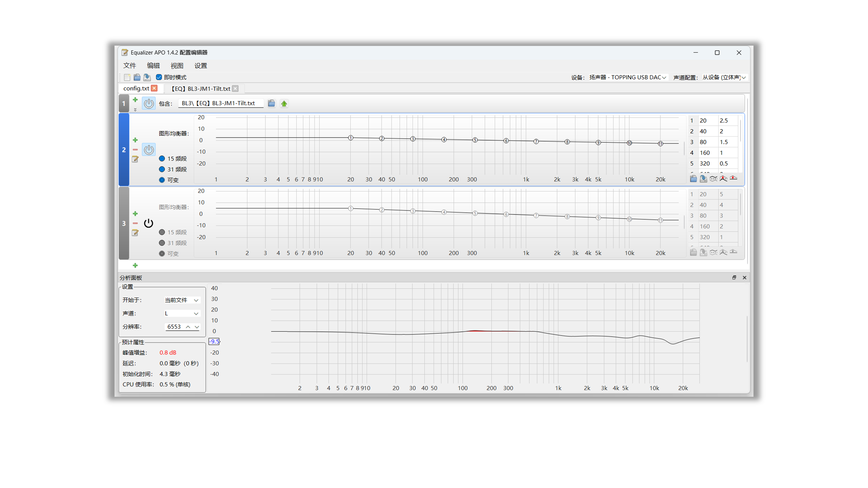
Task: Open the 声道 channel L dropdown
Action: [182, 314]
